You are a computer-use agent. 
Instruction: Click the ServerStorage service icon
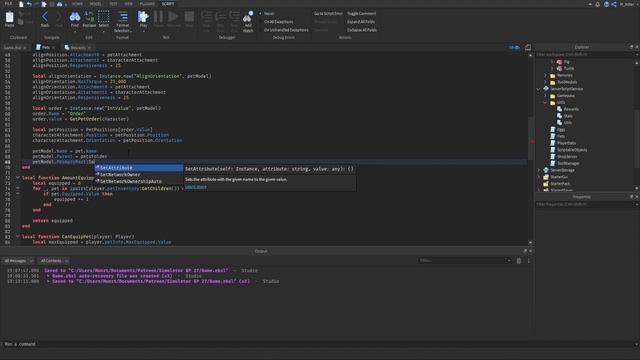546,170
